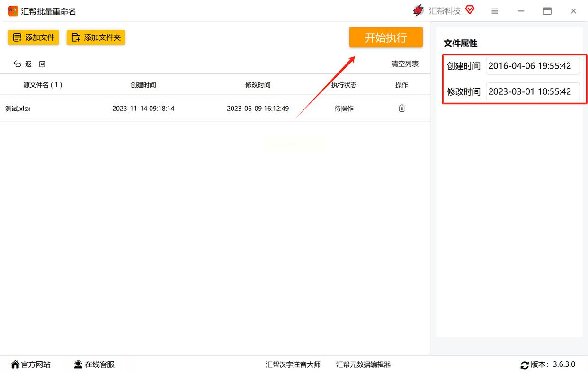Edit the 修改时间 field in 文件属性 panel
Viewport: 588px width, 373px height.
[533, 92]
